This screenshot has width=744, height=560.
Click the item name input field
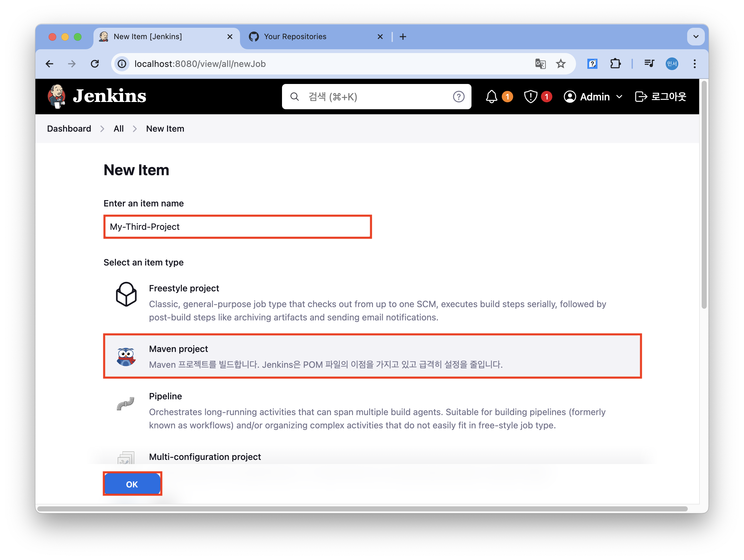tap(237, 227)
